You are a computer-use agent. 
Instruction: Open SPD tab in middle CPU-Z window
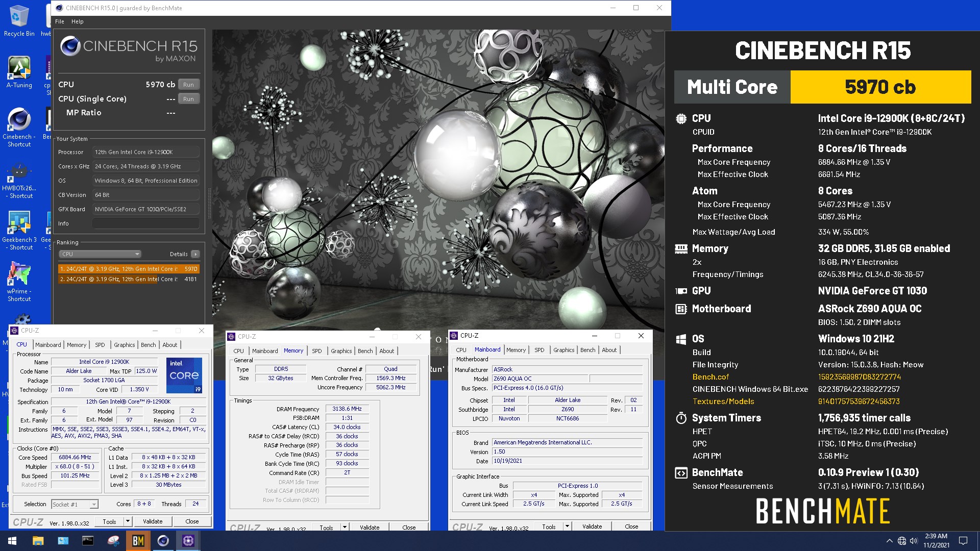(317, 351)
